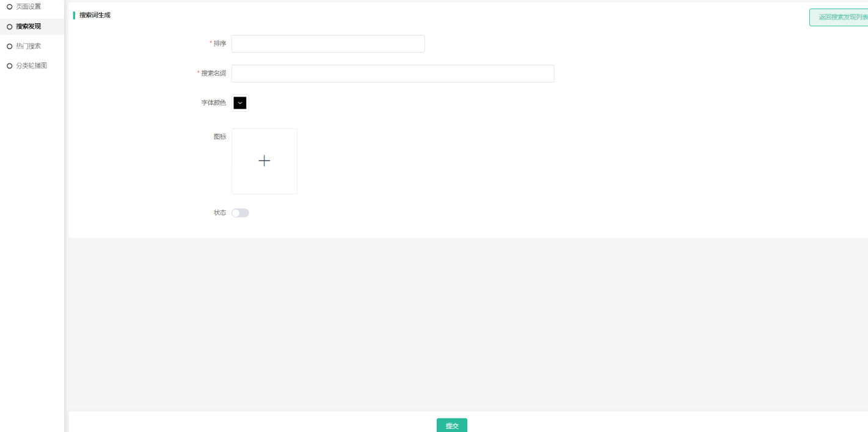The width and height of the screenshot is (868, 432).
Task: Click the circle icon beside 页面设置
Action: pyautogui.click(x=9, y=7)
